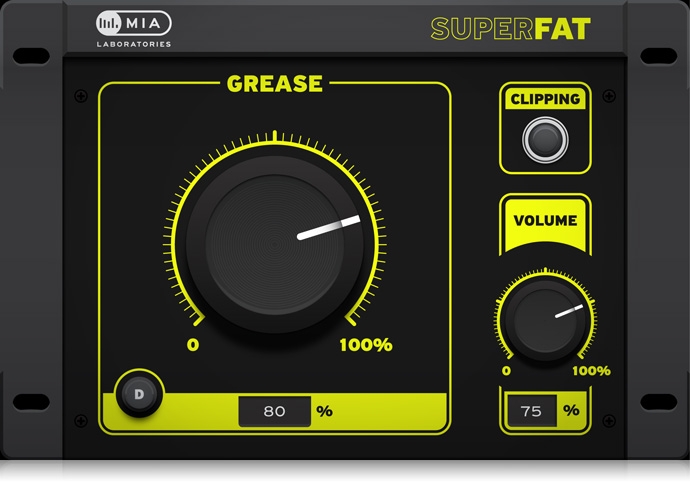Click the white pointer on Volume knob
Image resolution: width=690 pixels, height=482 pixels.
click(x=569, y=311)
